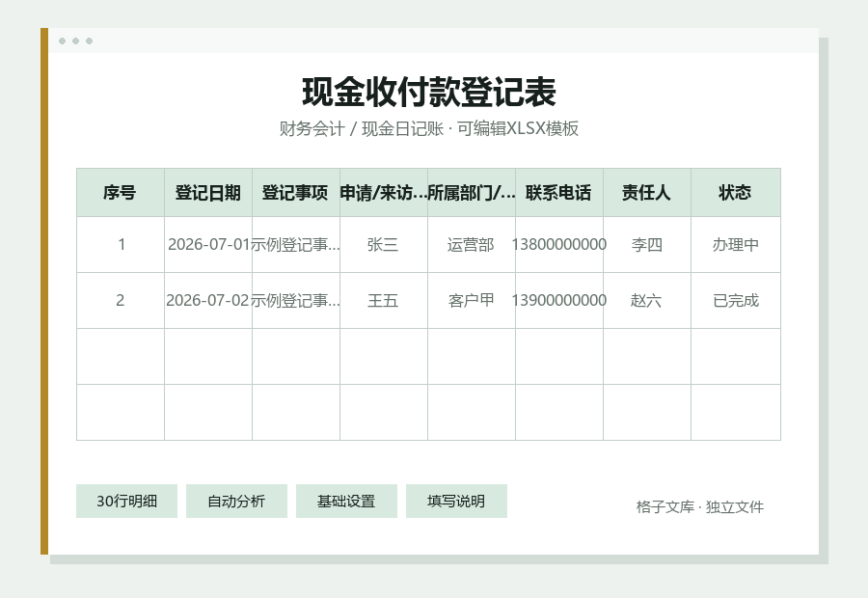Click the cell containing 张三

point(384,245)
